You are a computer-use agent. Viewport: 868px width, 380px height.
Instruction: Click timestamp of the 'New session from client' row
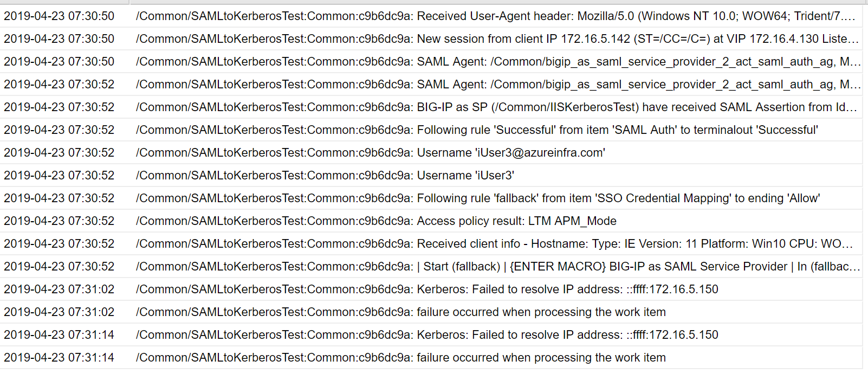click(59, 39)
